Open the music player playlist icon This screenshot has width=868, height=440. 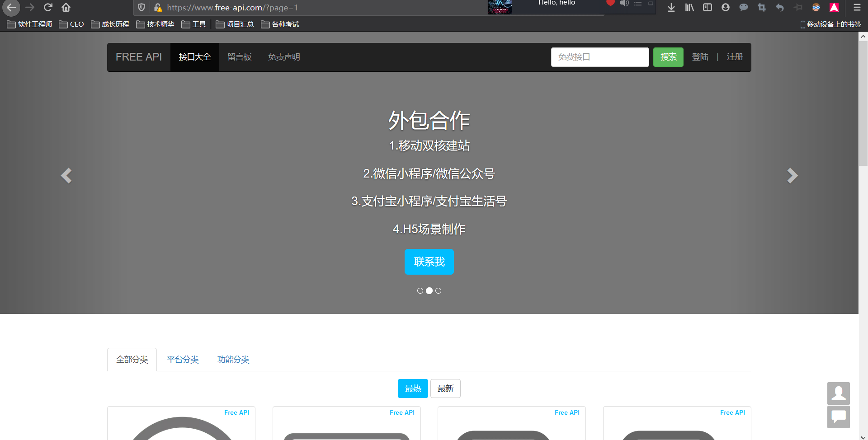click(x=638, y=3)
